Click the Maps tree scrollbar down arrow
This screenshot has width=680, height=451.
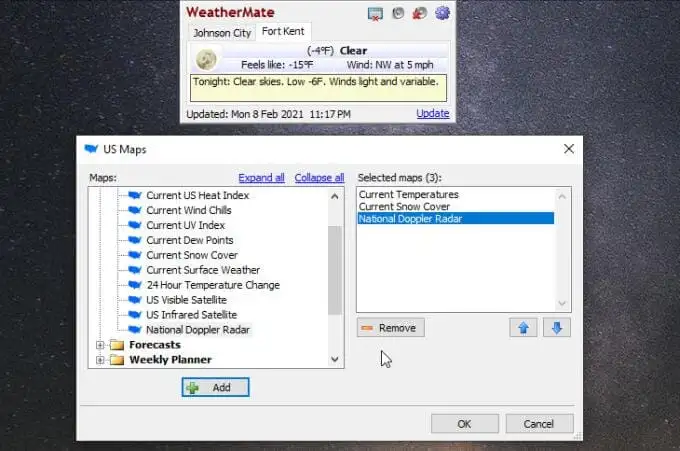point(335,359)
